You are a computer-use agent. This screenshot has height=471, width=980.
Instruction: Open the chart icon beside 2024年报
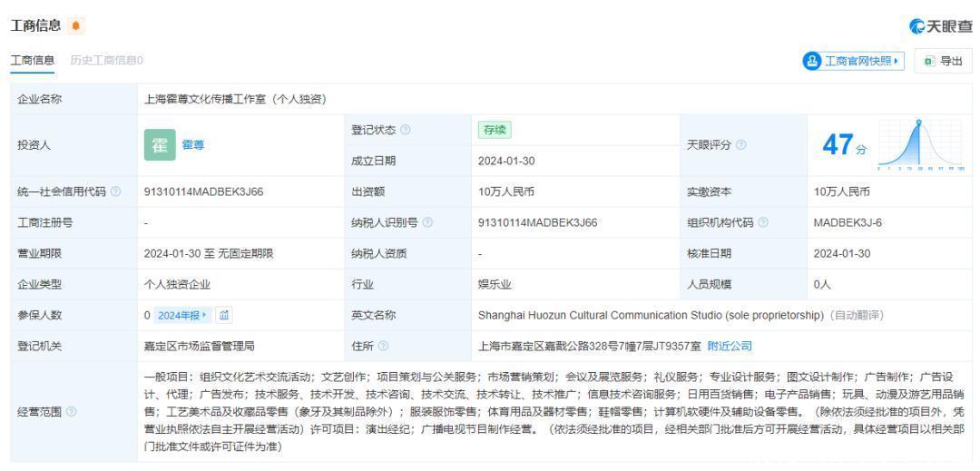pos(225,315)
